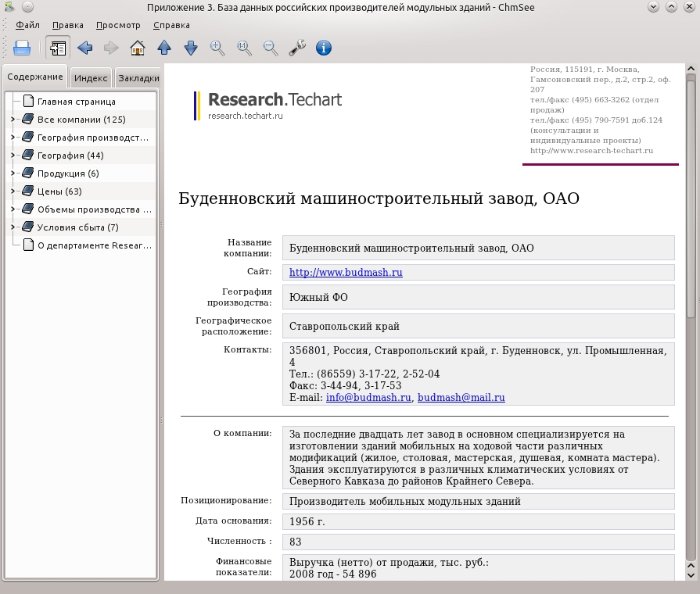Switch to the Содержание tab

point(35,77)
